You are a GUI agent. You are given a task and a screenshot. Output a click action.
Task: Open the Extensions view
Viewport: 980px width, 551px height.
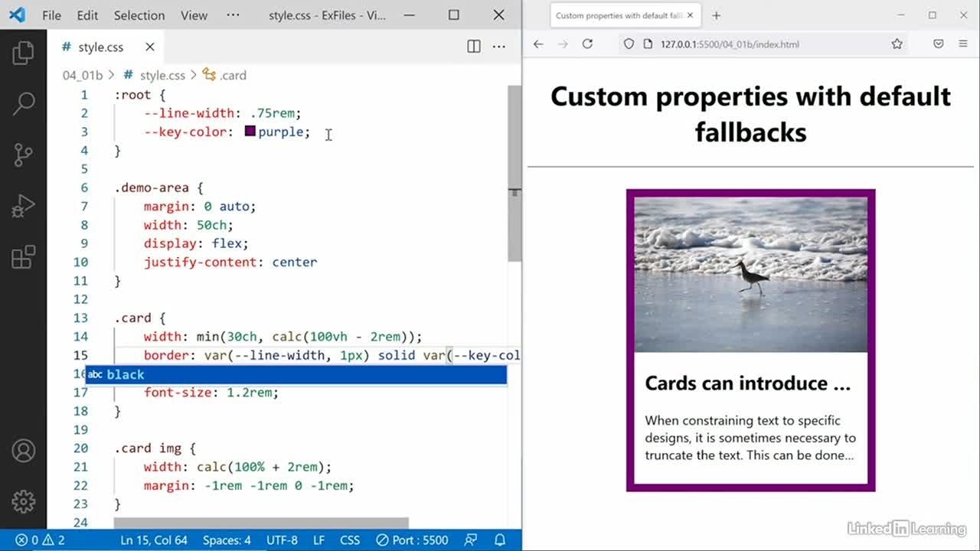click(x=23, y=257)
